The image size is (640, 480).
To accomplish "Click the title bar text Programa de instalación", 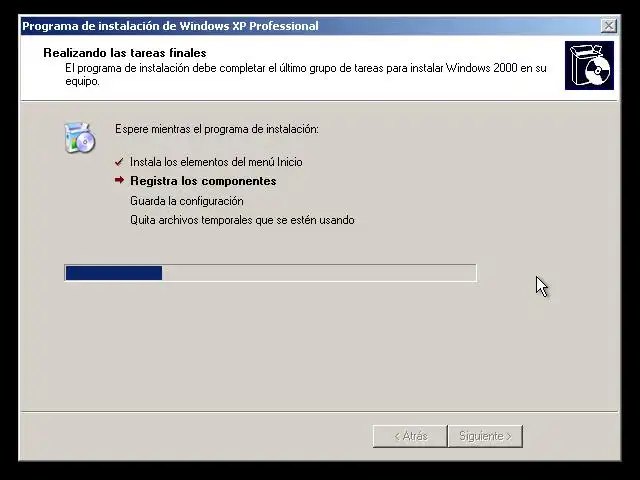I will pyautogui.click(x=170, y=26).
